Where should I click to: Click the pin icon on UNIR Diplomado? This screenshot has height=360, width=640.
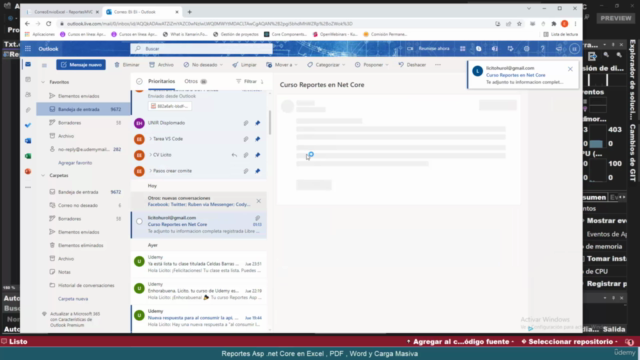(x=258, y=123)
